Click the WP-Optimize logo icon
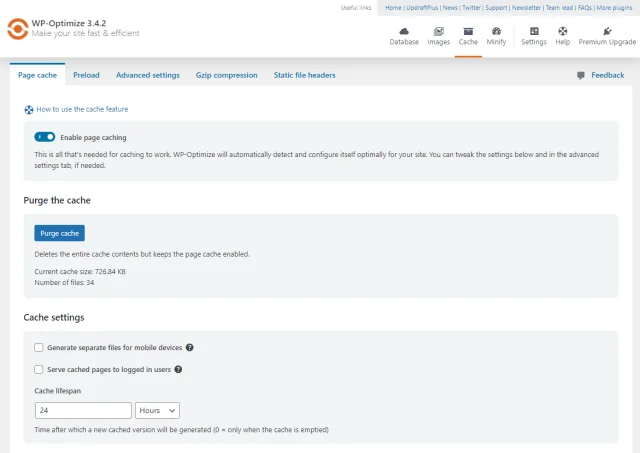 tap(17, 28)
